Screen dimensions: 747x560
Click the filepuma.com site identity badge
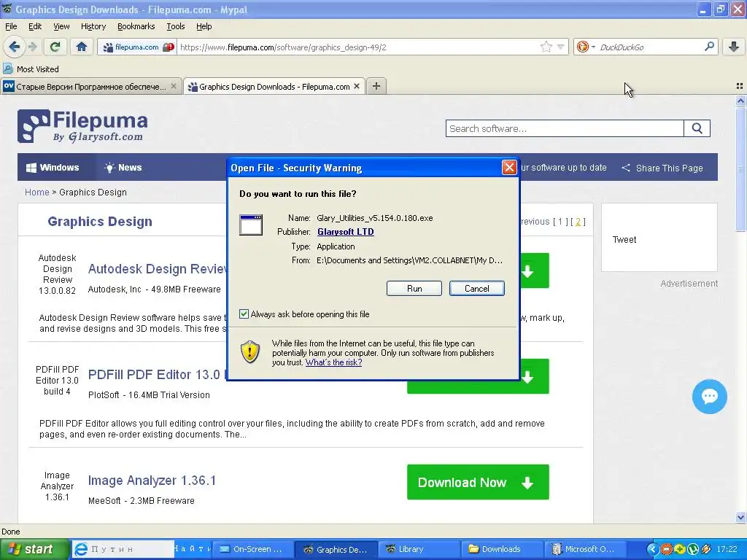tap(131, 47)
